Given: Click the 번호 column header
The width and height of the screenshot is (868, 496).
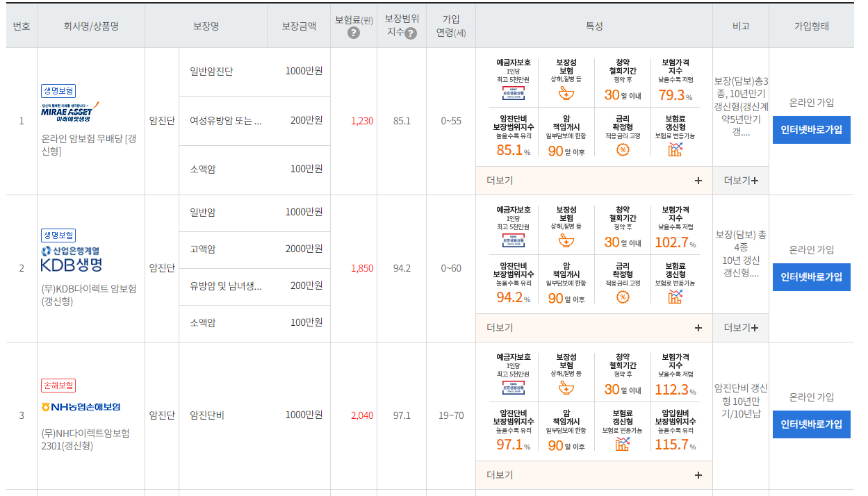Looking at the screenshot, I should 22,26.
